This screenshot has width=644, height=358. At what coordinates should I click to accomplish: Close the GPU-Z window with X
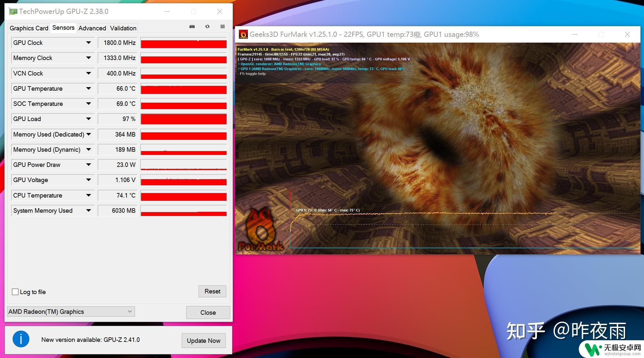tap(220, 12)
